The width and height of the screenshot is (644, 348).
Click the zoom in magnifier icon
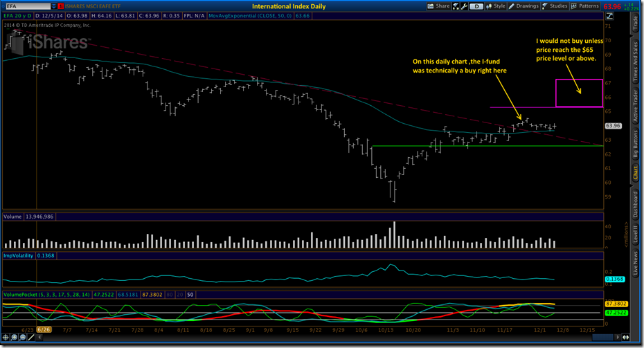point(15,338)
